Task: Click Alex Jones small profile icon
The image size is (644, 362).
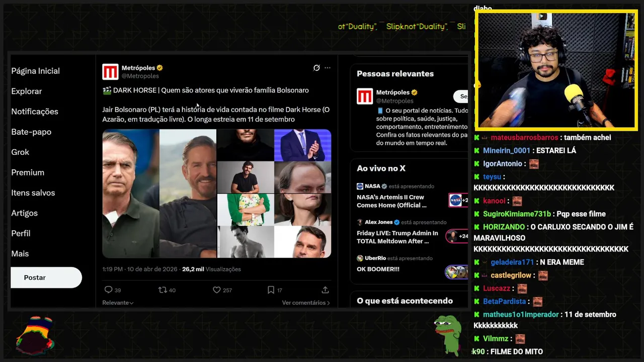Action: pos(360,222)
